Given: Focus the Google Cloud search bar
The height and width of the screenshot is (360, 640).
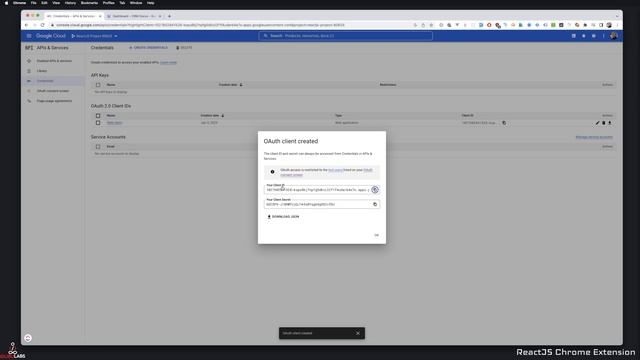Looking at the screenshot, I should click(x=345, y=36).
